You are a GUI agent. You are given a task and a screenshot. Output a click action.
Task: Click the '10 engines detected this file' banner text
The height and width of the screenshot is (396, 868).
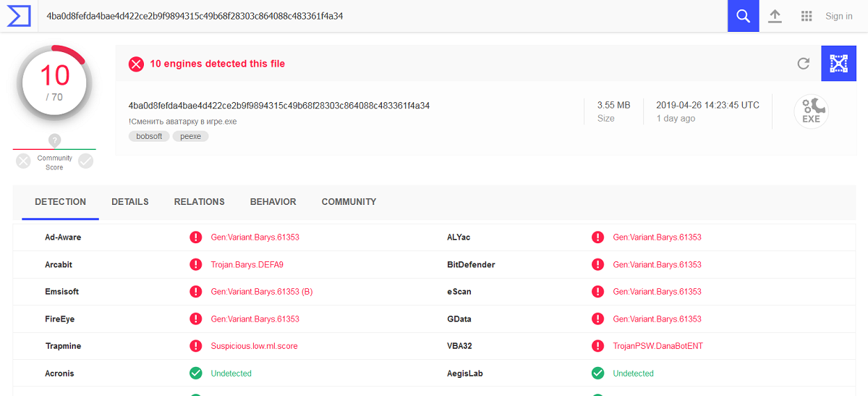(x=218, y=64)
